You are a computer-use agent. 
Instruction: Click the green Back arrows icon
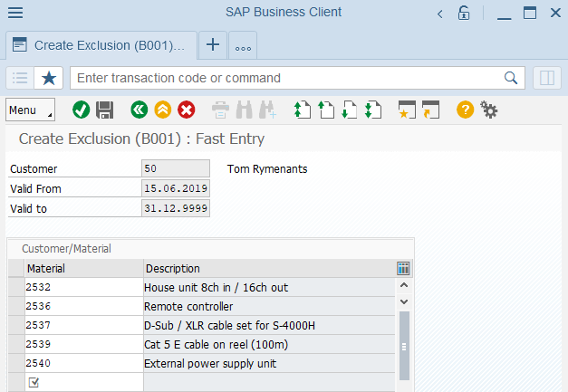[140, 110]
